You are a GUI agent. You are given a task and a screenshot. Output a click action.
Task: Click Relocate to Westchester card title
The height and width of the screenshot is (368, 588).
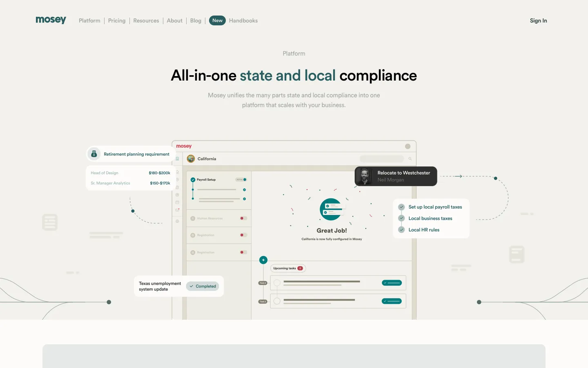[404, 173]
